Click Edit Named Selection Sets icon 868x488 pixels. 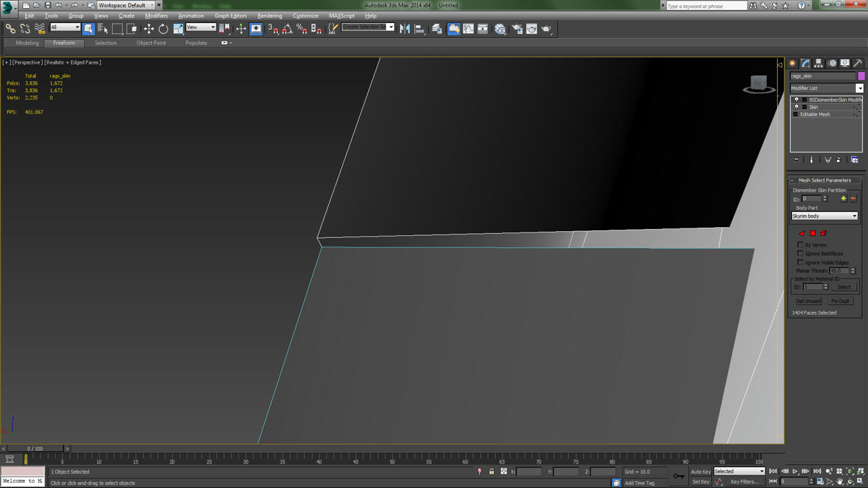(333, 28)
